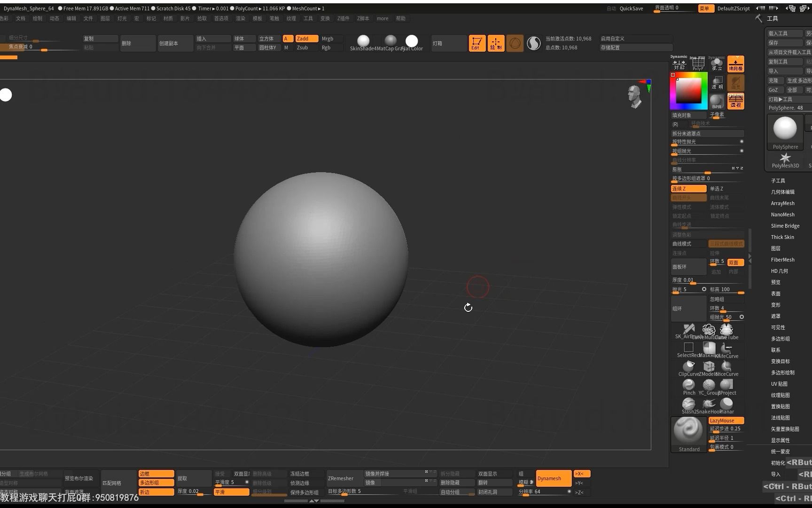
Task: Select the Pinch brush icon
Action: (688, 385)
